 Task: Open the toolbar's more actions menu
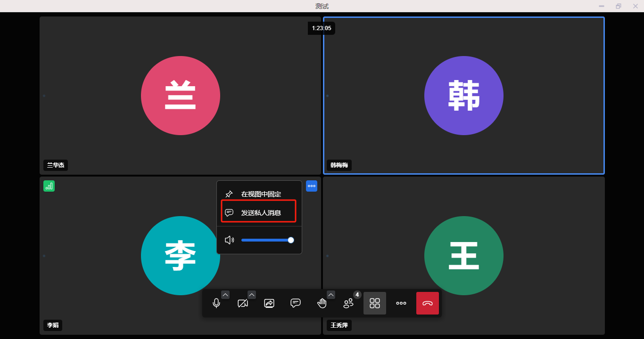(401, 303)
